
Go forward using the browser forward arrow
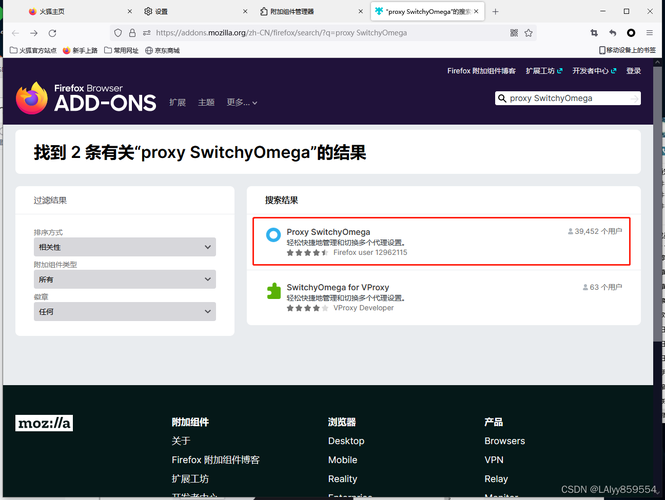[x=34, y=33]
